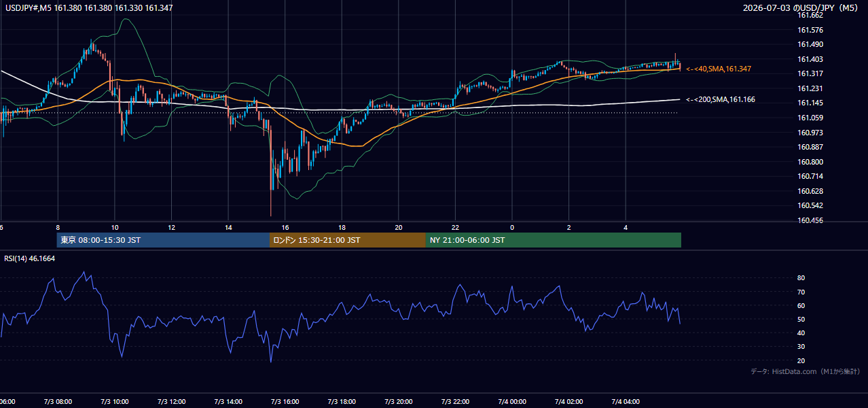Screen dimensions: 868x408
Task: Click the hour 16 tick under price chart
Action: tap(285, 228)
